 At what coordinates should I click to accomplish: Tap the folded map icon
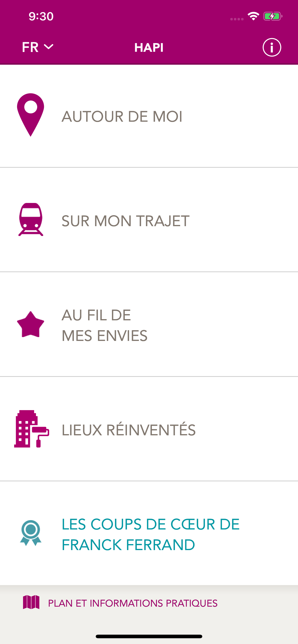pos(31,602)
